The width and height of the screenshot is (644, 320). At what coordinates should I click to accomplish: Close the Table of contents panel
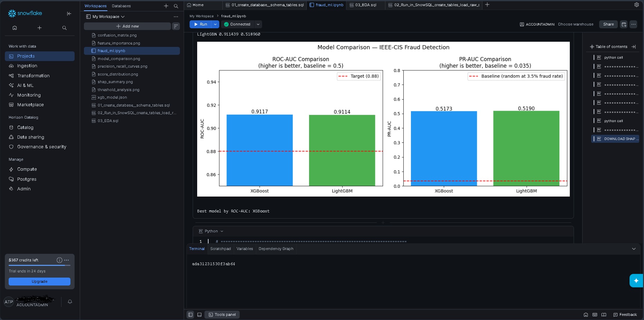pos(634,47)
